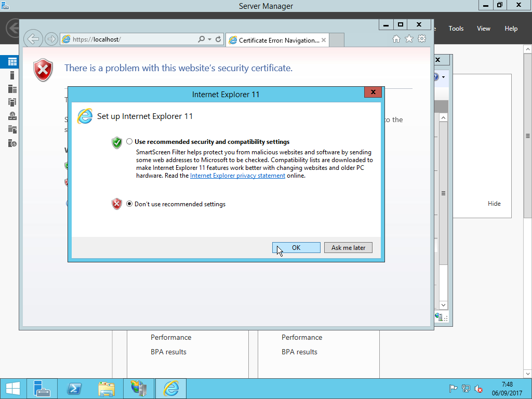Open the All Servers sidebar icon

point(12,89)
